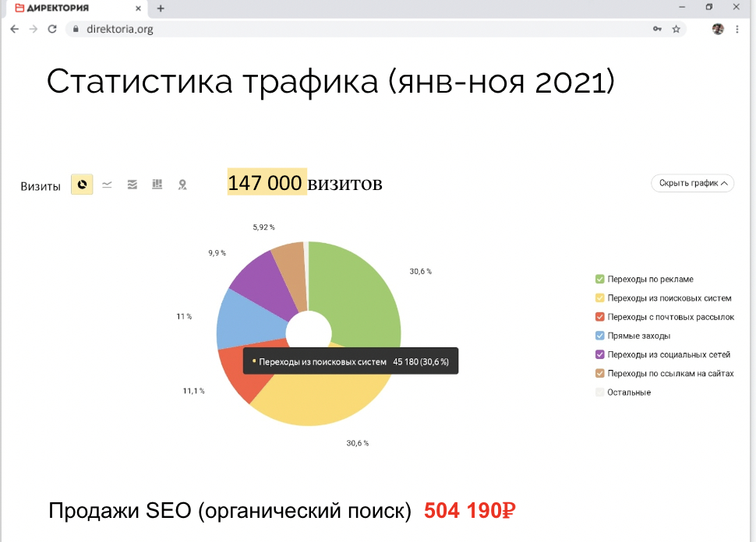Open a new browser tab
The width and height of the screenshot is (756, 542).
pos(161,9)
